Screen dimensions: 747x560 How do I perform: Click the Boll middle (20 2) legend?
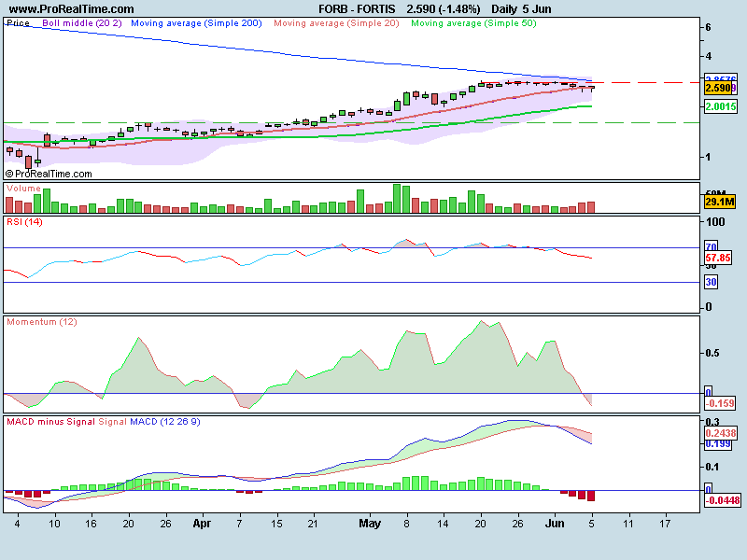click(x=82, y=22)
